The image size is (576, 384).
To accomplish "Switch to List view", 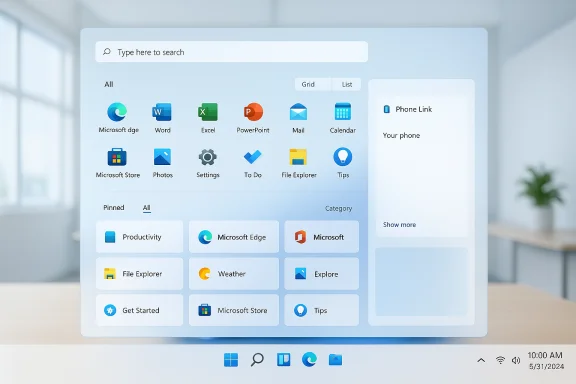I will [346, 85].
